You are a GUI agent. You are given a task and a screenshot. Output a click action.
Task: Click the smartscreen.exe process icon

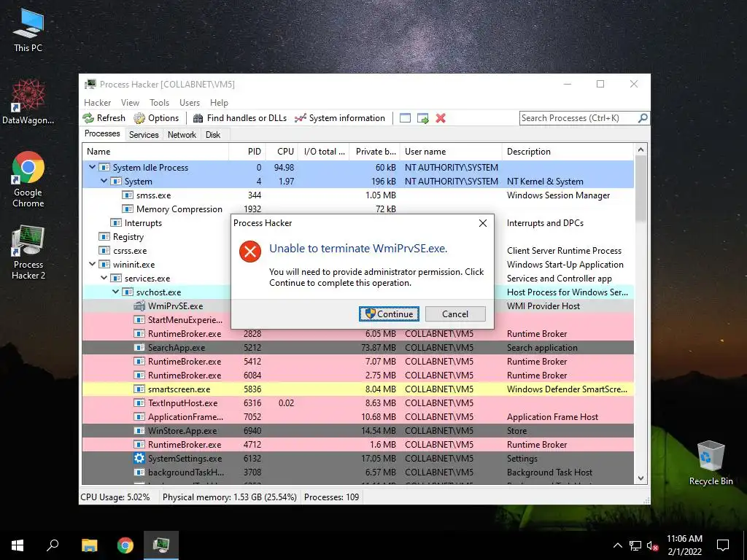(139, 389)
